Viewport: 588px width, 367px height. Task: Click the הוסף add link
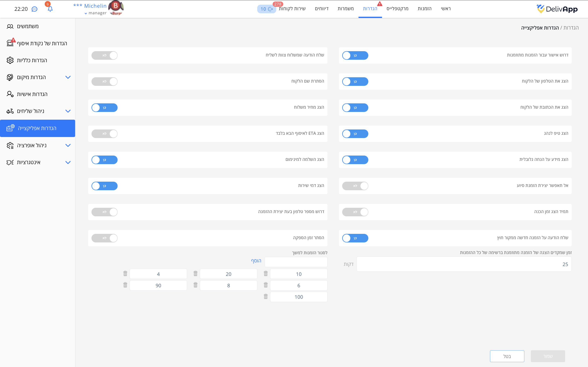pos(256,261)
